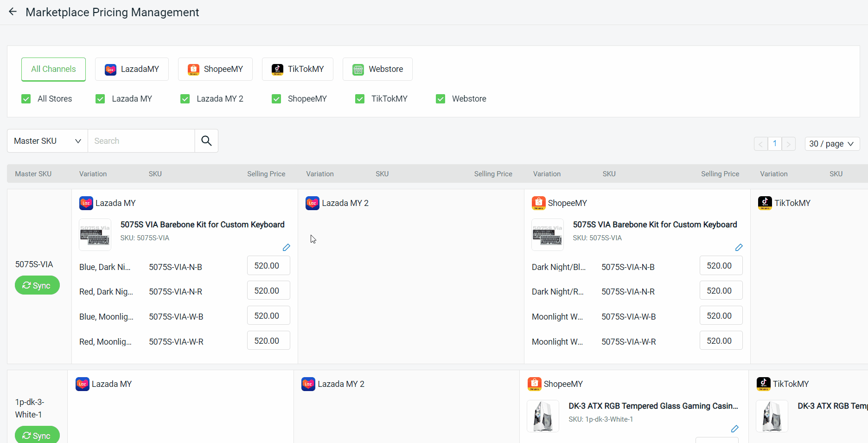Image resolution: width=868 pixels, height=443 pixels.
Task: Click pencil icon for ShopeeMY DK-3 listing
Action: [x=734, y=429]
